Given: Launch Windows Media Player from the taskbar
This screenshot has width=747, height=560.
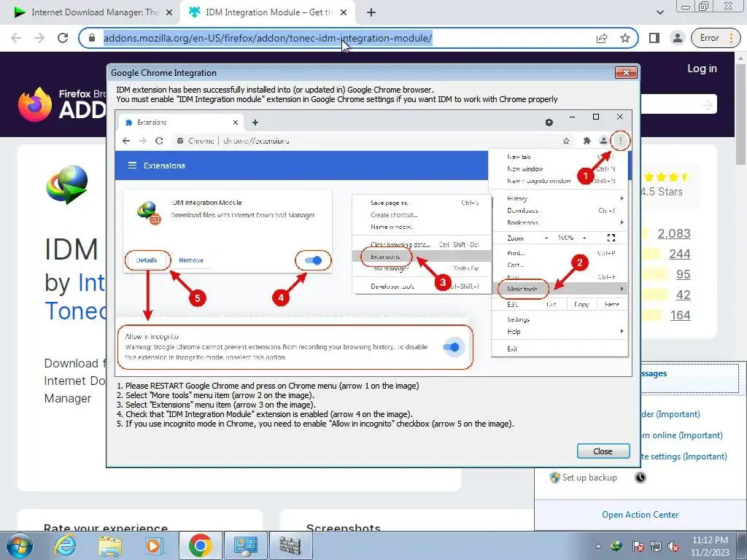Looking at the screenshot, I should coord(154,545).
